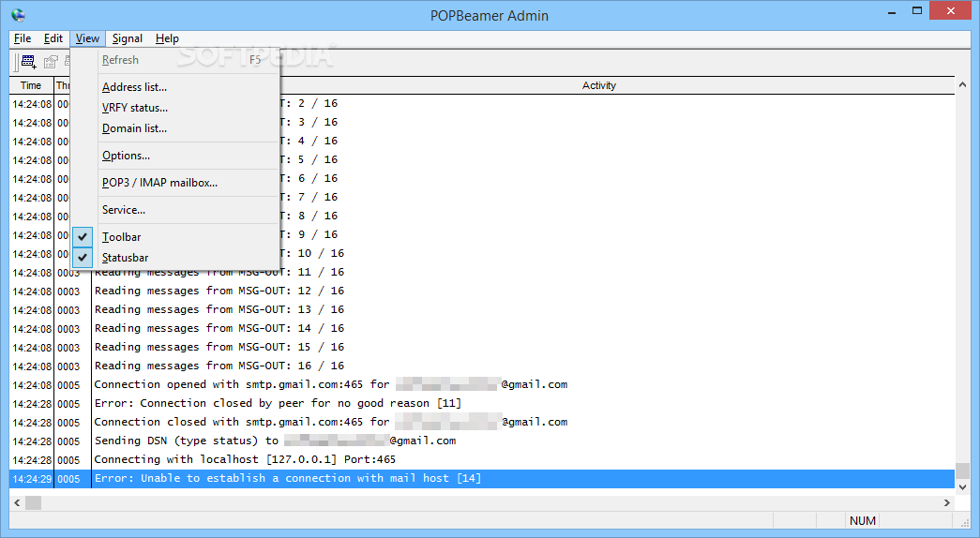Select row 'Sending DSN (type status) to'
This screenshot has height=538, width=980.
[482, 441]
